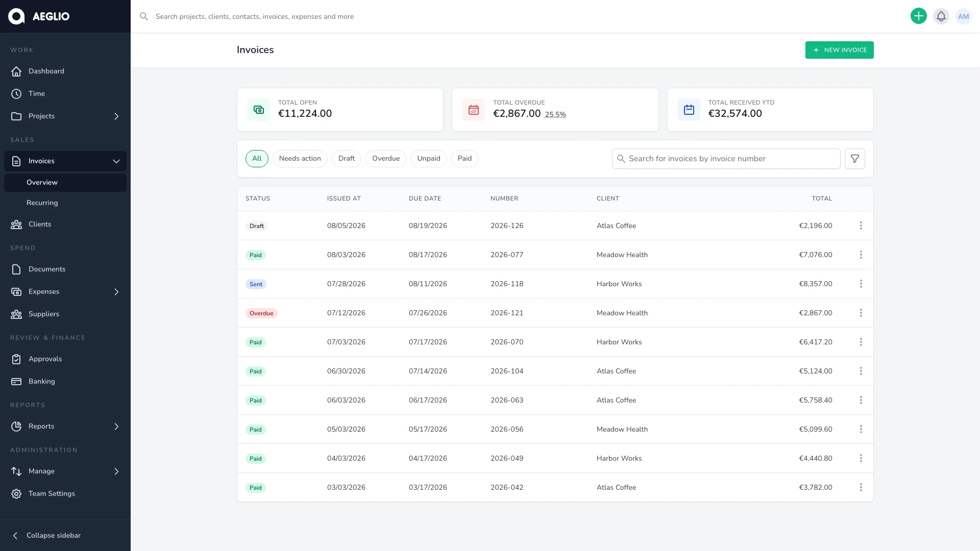Collapse the Invoices submenu chevron
The height and width of the screenshot is (551, 980).
pyautogui.click(x=116, y=161)
